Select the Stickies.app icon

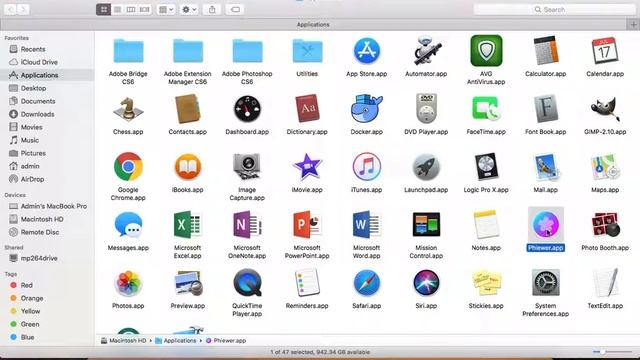[486, 282]
